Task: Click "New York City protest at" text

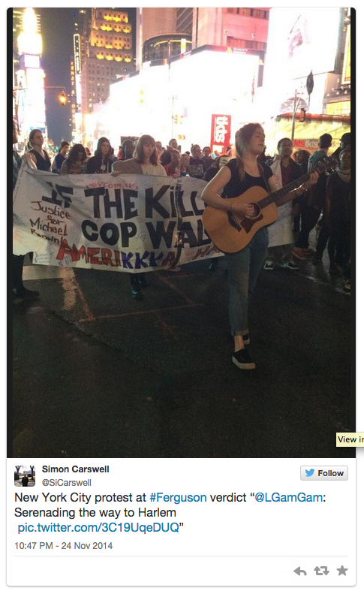Action: pos(80,497)
